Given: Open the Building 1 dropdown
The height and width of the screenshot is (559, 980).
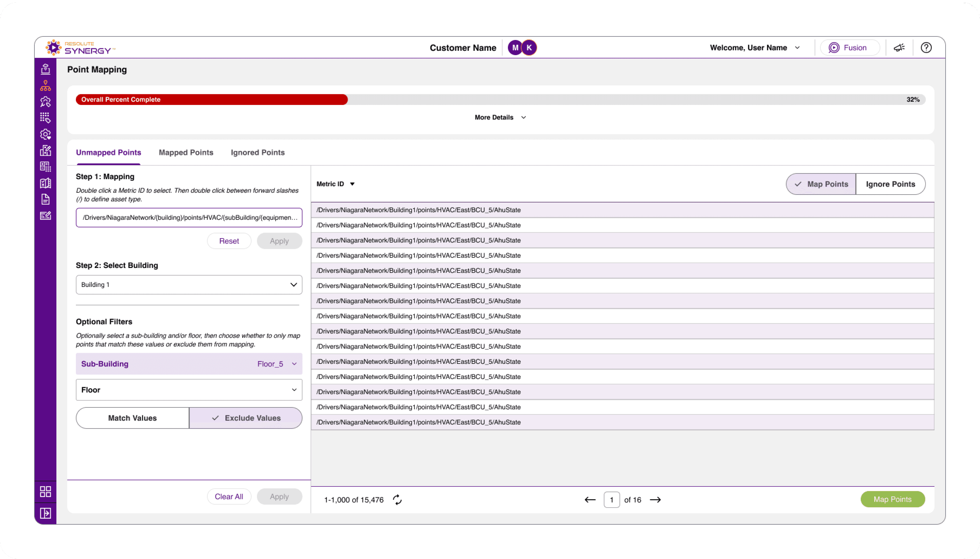Looking at the screenshot, I should pyautogui.click(x=189, y=284).
